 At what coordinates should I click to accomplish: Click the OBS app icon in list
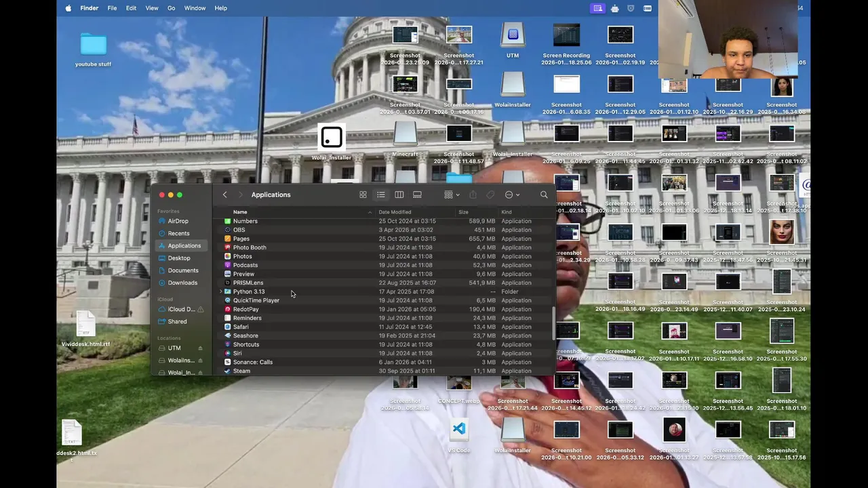[x=228, y=230]
